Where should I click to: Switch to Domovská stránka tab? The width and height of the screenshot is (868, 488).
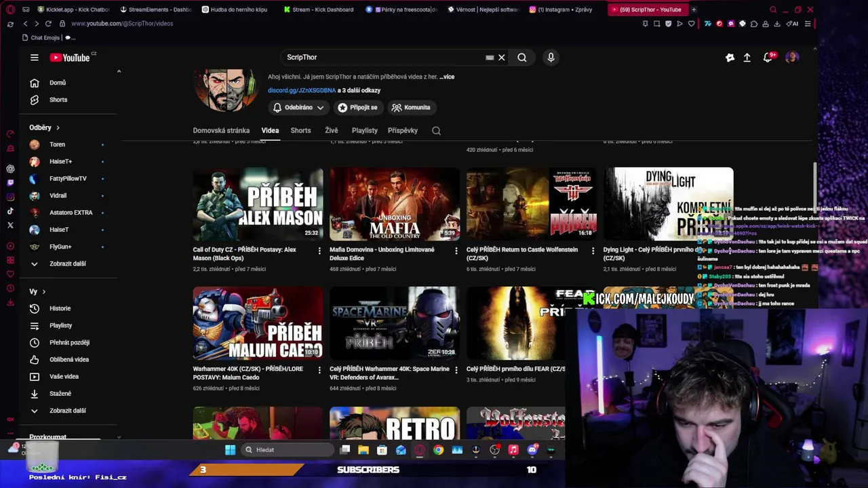click(221, 130)
